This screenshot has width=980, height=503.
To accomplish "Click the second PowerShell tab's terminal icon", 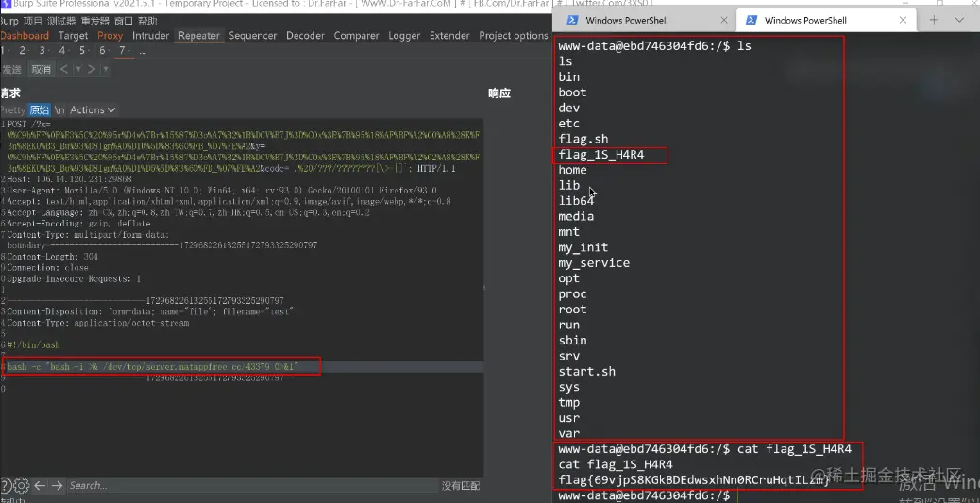I will [752, 20].
